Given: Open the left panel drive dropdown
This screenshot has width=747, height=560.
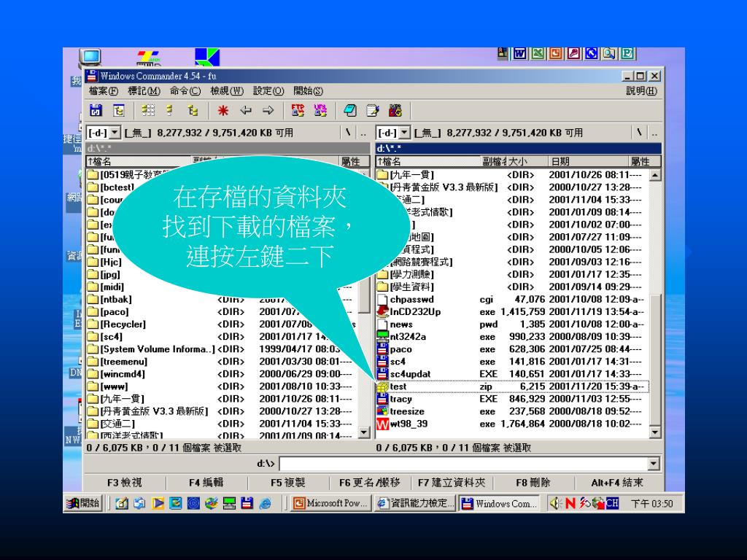Looking at the screenshot, I should pos(115,133).
